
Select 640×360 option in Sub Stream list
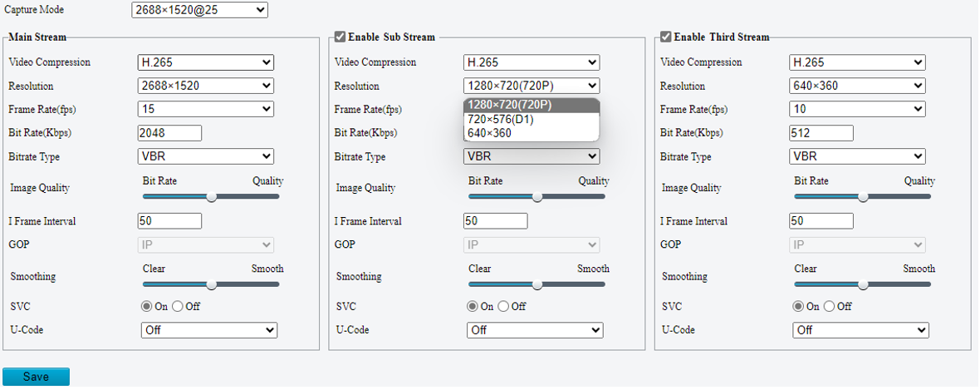[x=490, y=133]
